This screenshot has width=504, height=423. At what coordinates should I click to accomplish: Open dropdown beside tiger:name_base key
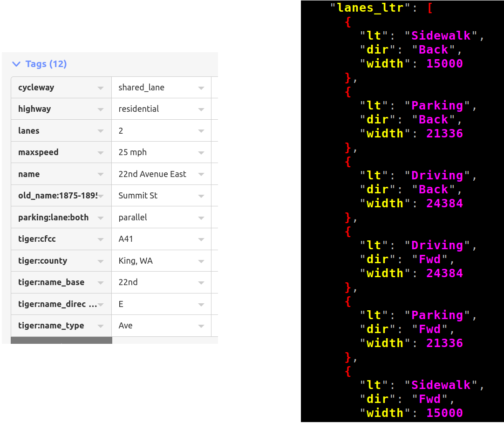click(x=101, y=283)
